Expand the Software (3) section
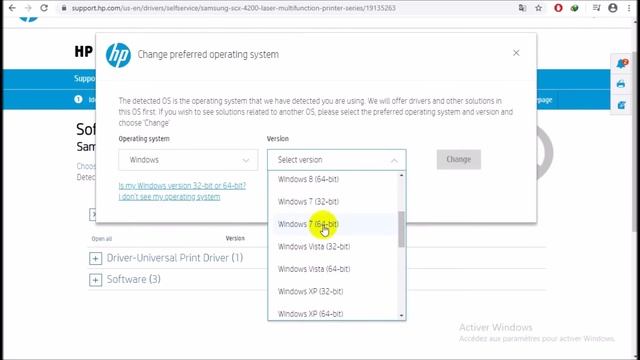 [96, 280]
